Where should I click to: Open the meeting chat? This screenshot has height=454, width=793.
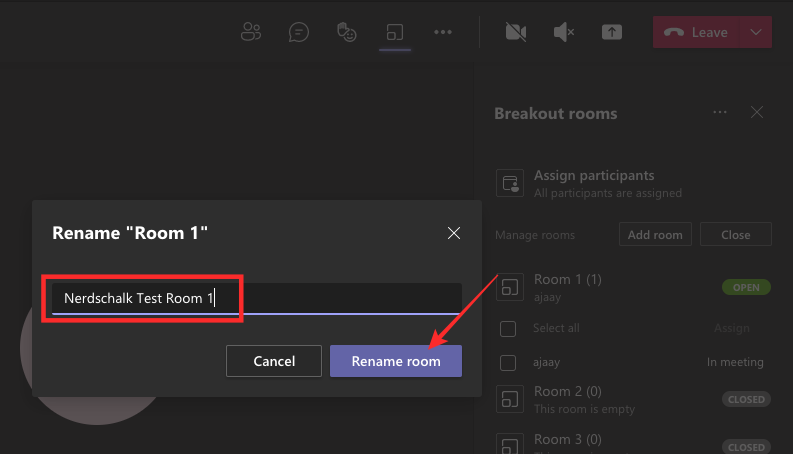pyautogui.click(x=299, y=32)
